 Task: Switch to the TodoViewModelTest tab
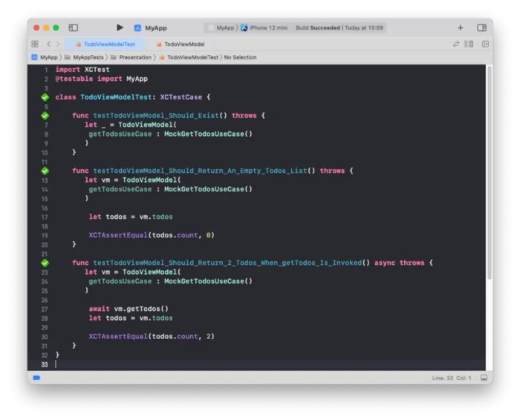click(x=105, y=44)
